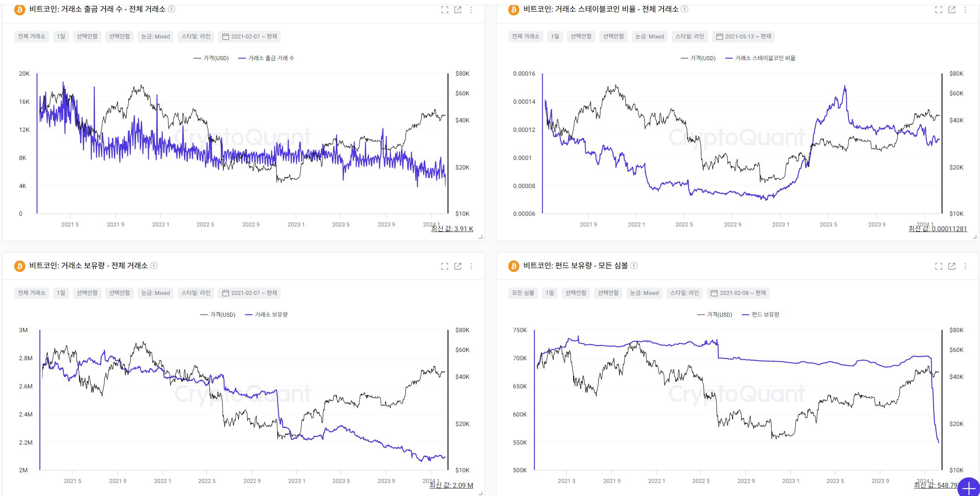This screenshot has height=496, width=980.
Task: Open 눈금: Mixed scale option in fund chart
Action: (x=644, y=293)
